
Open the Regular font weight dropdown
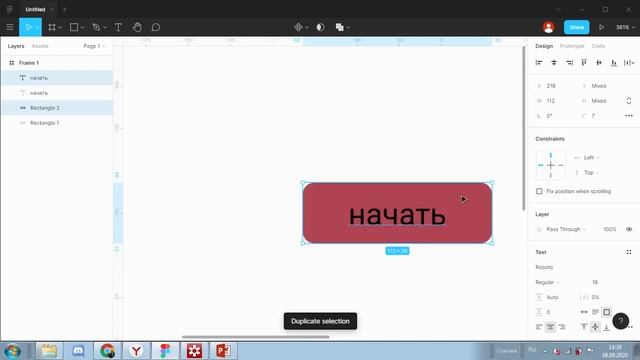547,282
